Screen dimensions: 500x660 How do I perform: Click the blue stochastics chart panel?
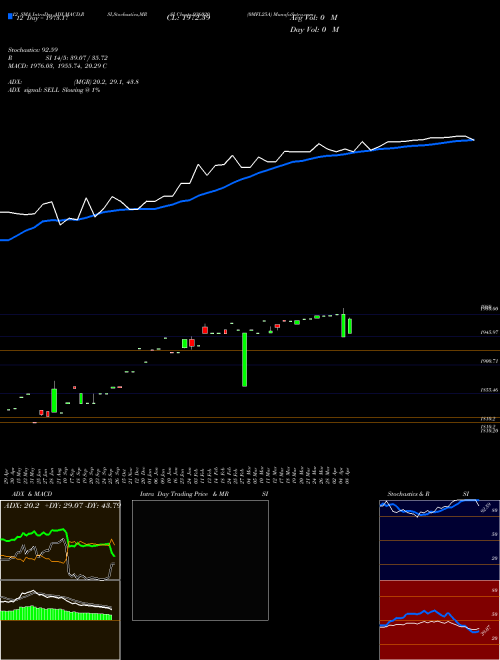point(439,540)
